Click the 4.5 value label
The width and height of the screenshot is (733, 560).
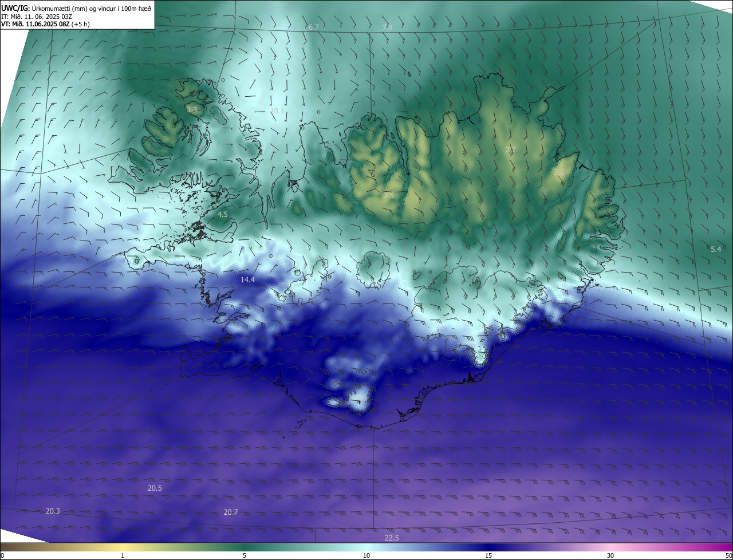(223, 215)
